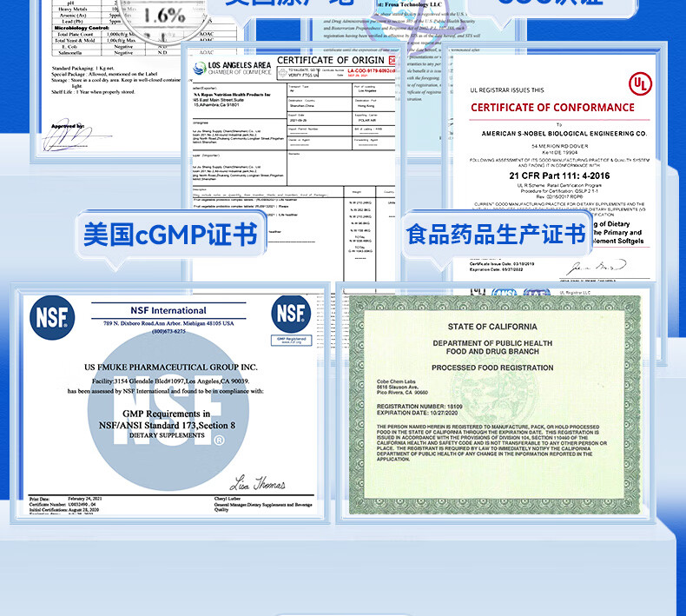Click the text 'STATE OF CALIFORNIA'

(492, 327)
